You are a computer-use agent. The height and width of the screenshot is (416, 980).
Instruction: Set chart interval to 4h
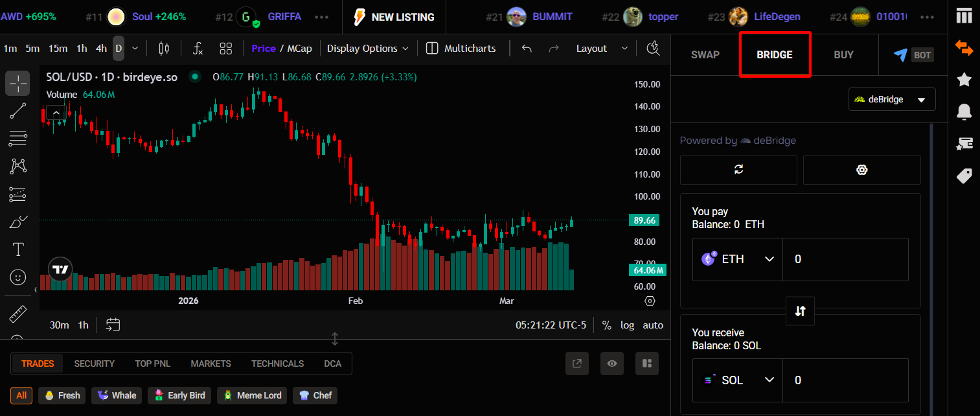pos(101,49)
